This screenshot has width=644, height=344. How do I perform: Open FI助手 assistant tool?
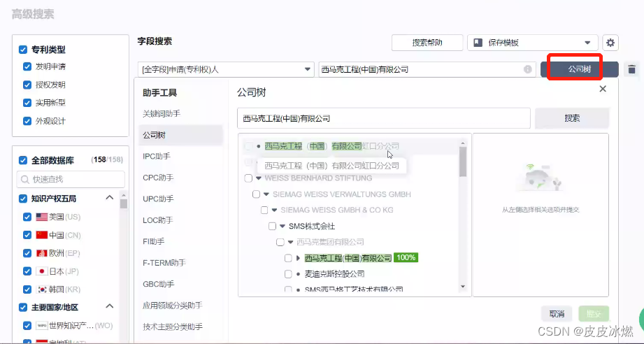tap(154, 242)
